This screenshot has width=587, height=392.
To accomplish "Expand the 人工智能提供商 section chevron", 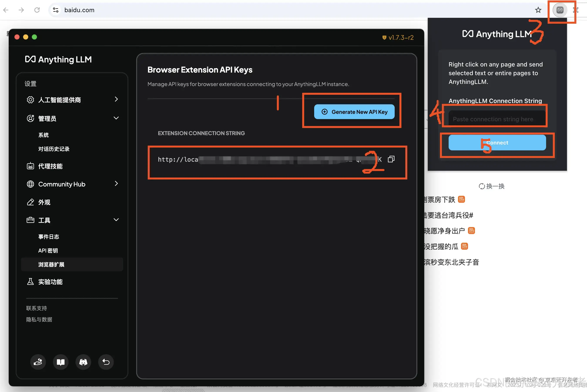I will click(x=116, y=99).
